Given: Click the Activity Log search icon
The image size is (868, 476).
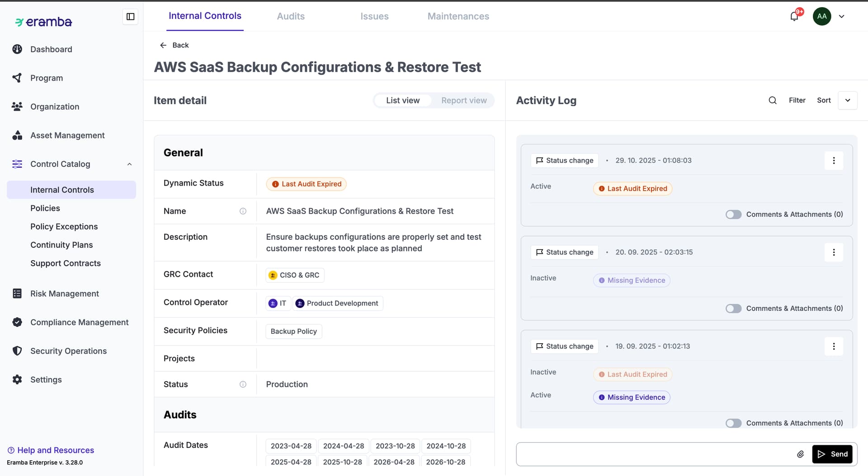Looking at the screenshot, I should click(773, 100).
